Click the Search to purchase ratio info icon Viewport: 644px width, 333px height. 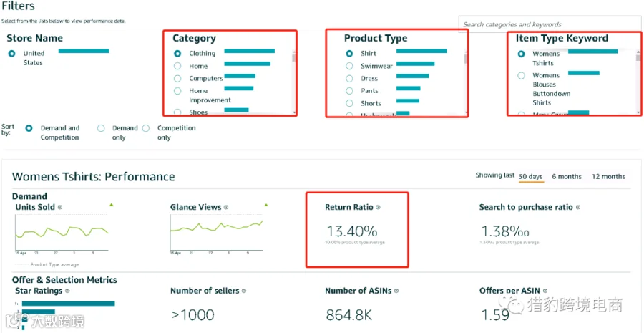[578, 207]
